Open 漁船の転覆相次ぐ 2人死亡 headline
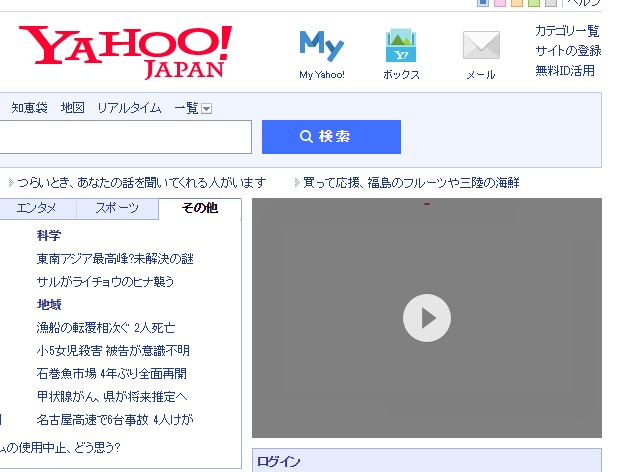The width and height of the screenshot is (620, 472). point(106,328)
